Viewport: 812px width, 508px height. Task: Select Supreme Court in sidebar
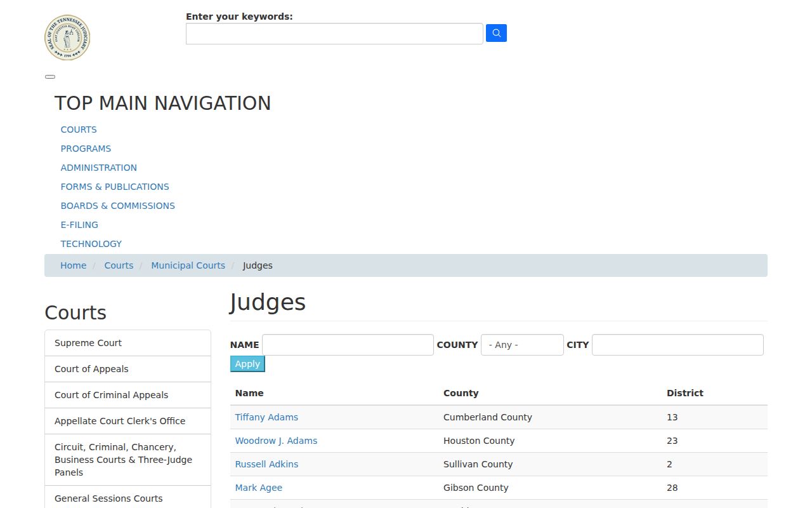point(128,343)
